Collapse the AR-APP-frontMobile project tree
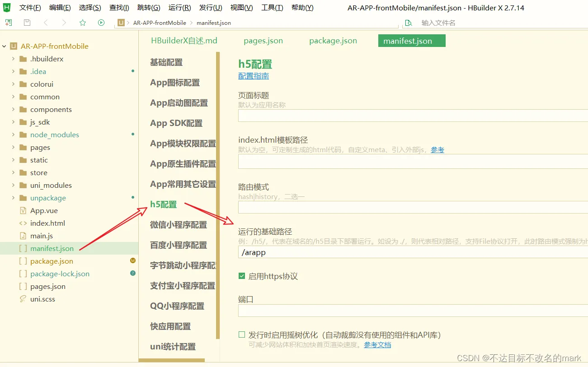This screenshot has width=588, height=367. tap(4, 46)
